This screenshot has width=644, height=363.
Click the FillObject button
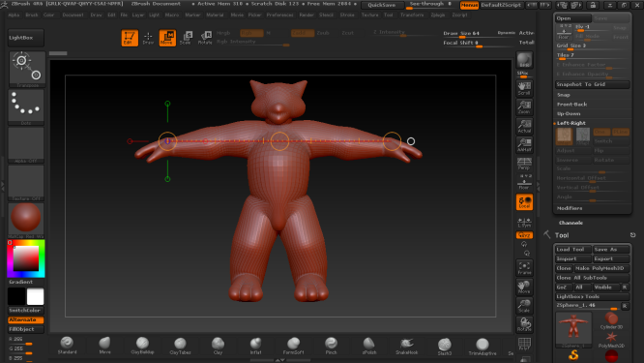pyautogui.click(x=26, y=329)
